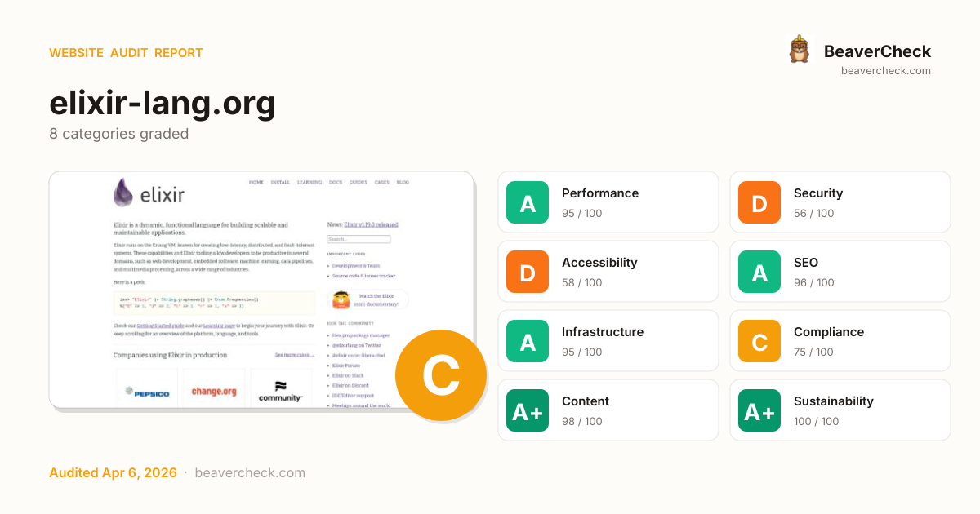
Task: Click the Security grade D badge
Action: (x=759, y=202)
